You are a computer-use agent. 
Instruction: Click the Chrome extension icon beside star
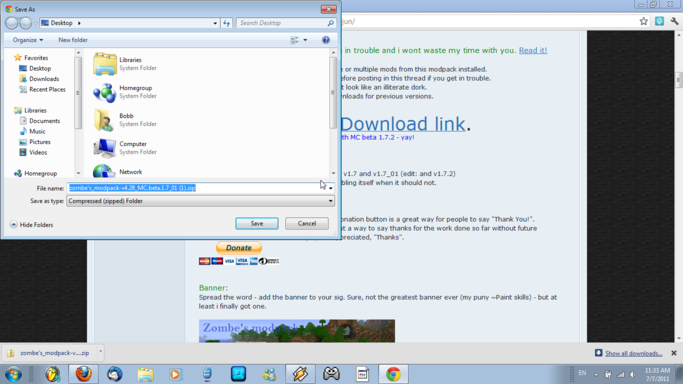point(659,21)
